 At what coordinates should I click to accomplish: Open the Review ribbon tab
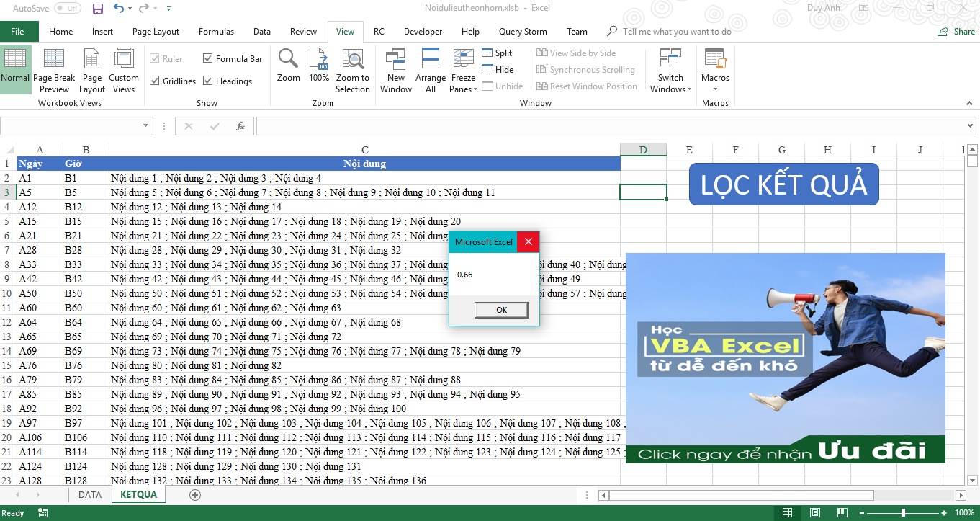[303, 32]
